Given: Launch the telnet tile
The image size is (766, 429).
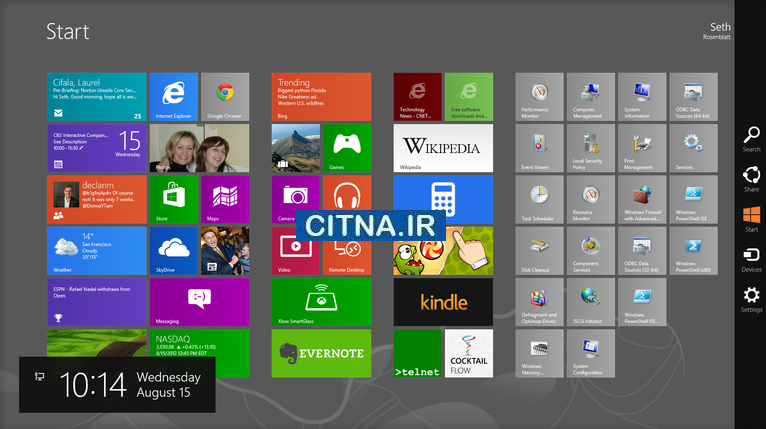Looking at the screenshot, I should coord(417,353).
